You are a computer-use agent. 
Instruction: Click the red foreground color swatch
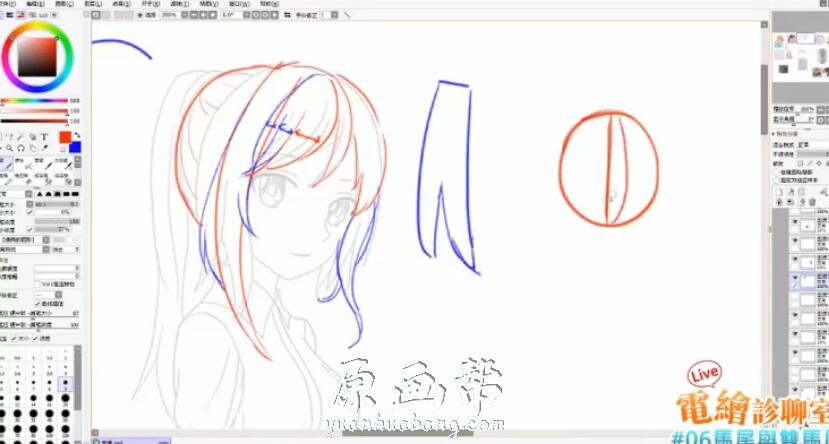click(65, 136)
